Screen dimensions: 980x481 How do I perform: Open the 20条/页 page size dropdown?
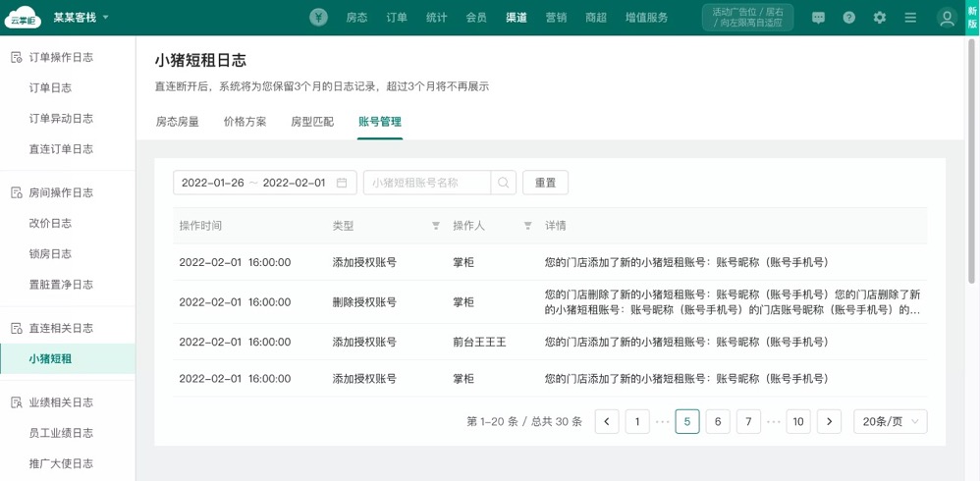point(890,421)
